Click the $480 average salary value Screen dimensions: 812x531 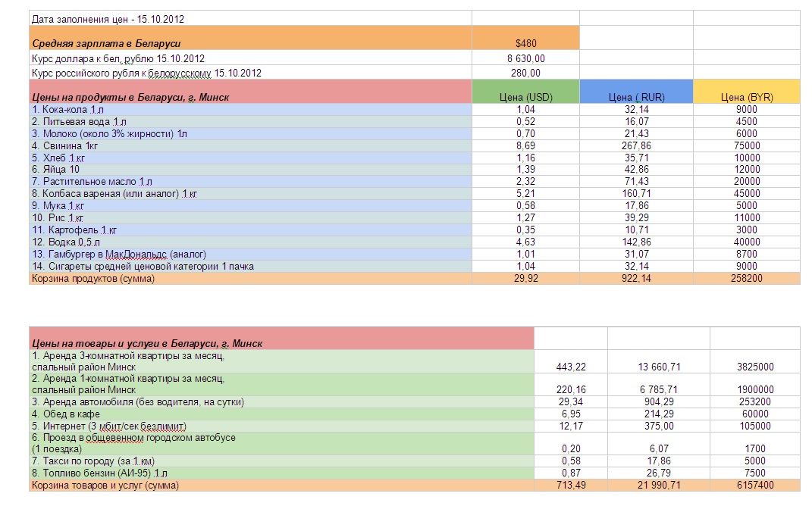[x=525, y=44]
